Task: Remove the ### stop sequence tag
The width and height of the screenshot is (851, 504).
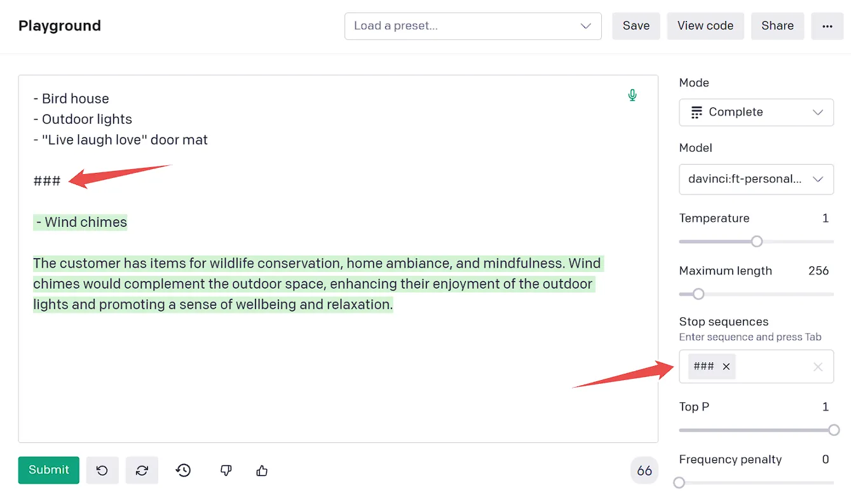Action: point(726,367)
